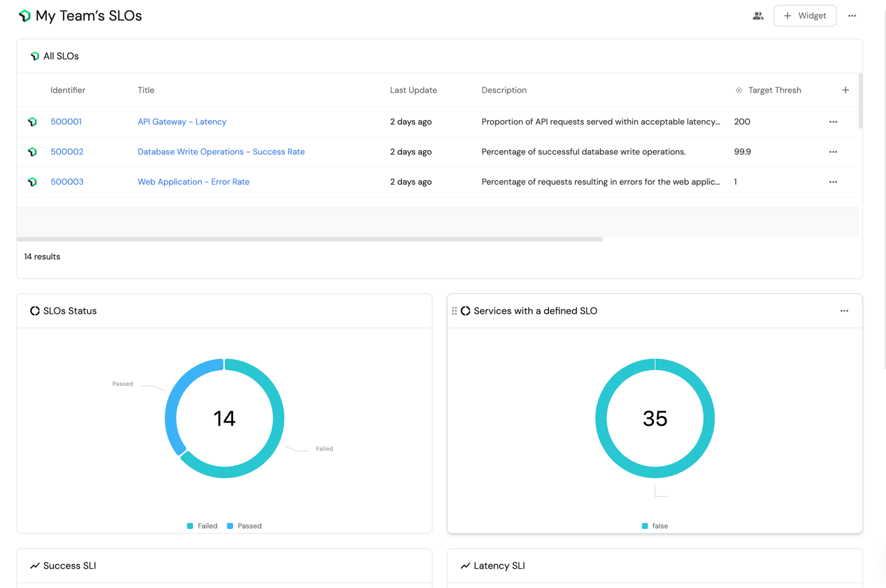Image resolution: width=886 pixels, height=588 pixels.
Task: Click the SLO icon on row 500001
Action: [x=32, y=122]
